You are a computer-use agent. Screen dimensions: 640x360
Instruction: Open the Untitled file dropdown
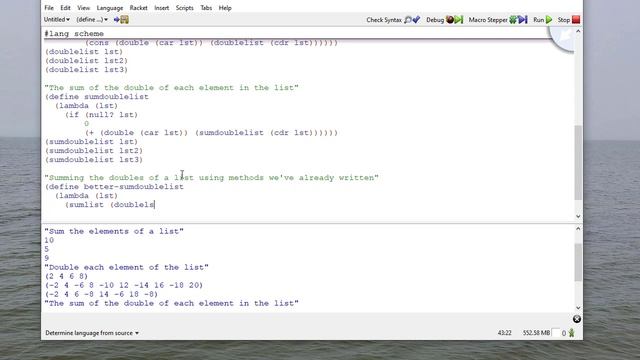tap(57, 20)
